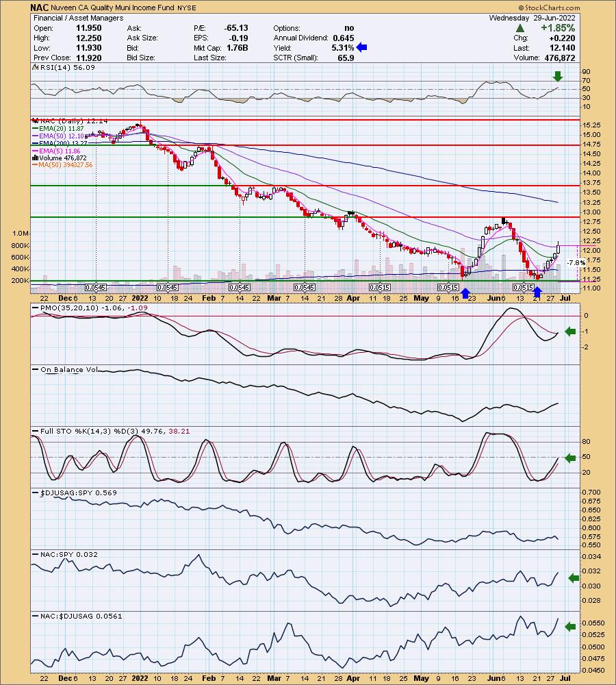Screen dimensions: 616x685
Task: Click the 80 level on stochastic axis
Action: tap(586, 442)
